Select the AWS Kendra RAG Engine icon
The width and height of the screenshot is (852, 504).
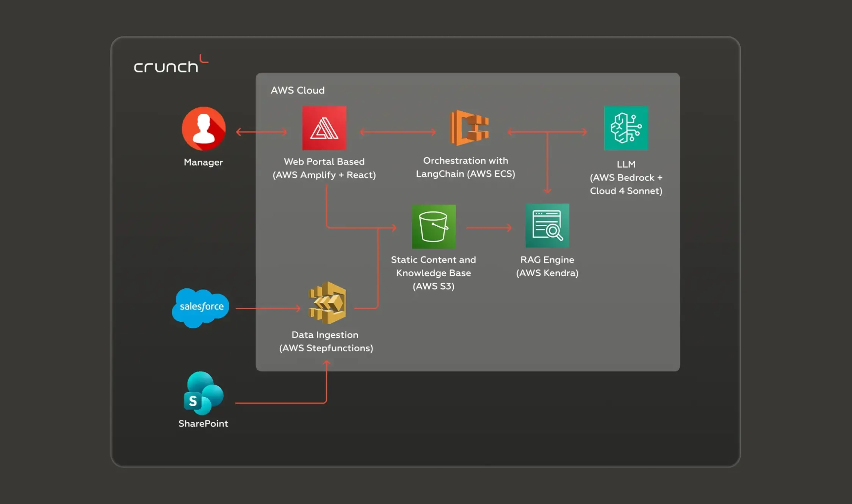(x=547, y=226)
